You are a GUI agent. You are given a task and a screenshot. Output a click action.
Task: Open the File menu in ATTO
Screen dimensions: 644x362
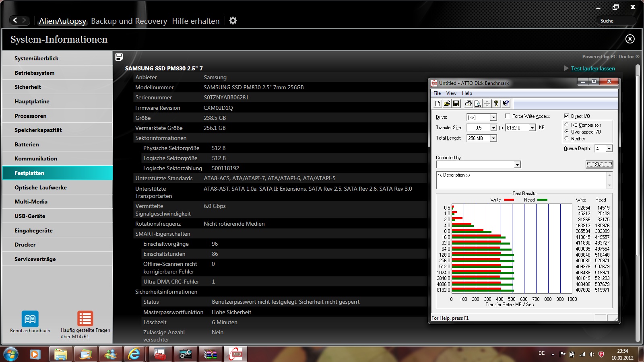pyautogui.click(x=437, y=93)
